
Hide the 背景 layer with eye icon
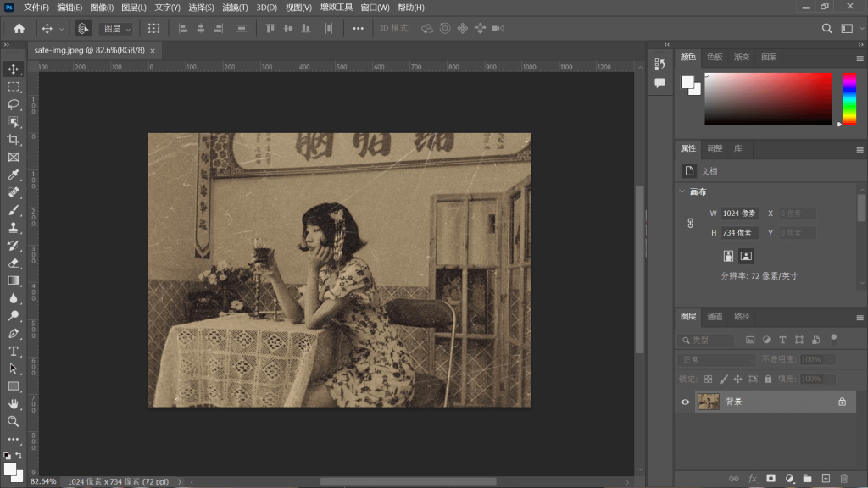click(685, 402)
